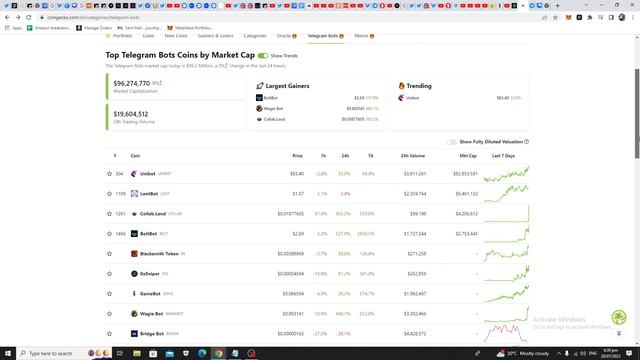Open the taskbar weather widget
Screen dimensions: 640x360
pos(523,353)
